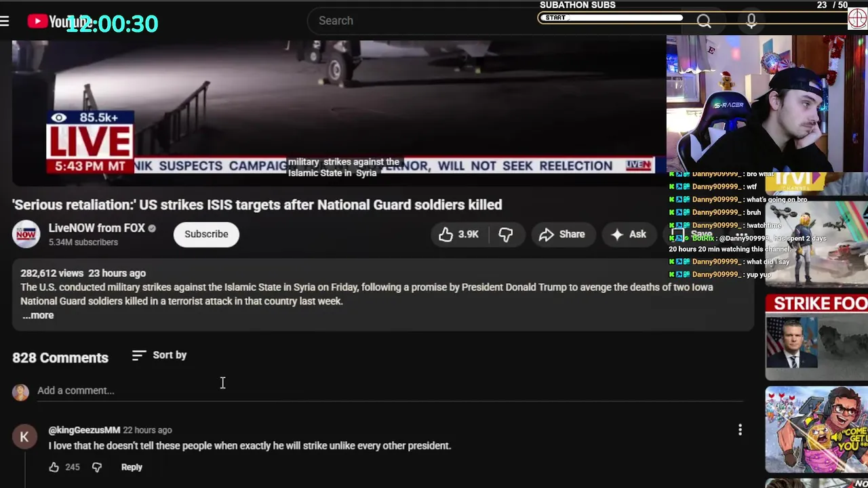Click the 245 likes count on comment
This screenshot has height=488, width=868.
[x=73, y=467]
